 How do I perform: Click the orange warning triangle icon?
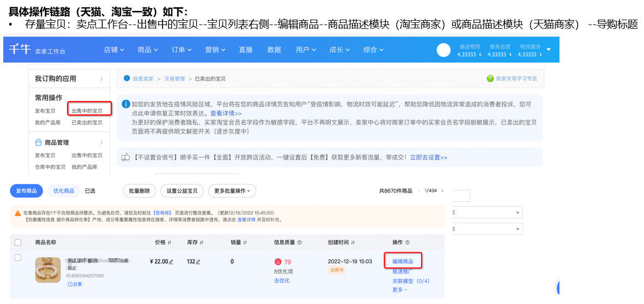click(17, 214)
